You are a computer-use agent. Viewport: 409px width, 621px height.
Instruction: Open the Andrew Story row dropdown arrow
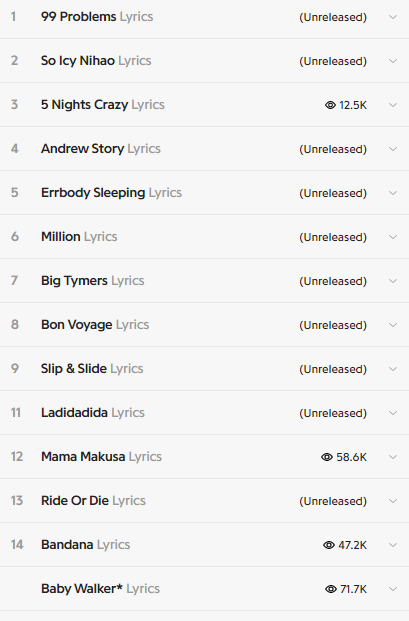(x=393, y=149)
